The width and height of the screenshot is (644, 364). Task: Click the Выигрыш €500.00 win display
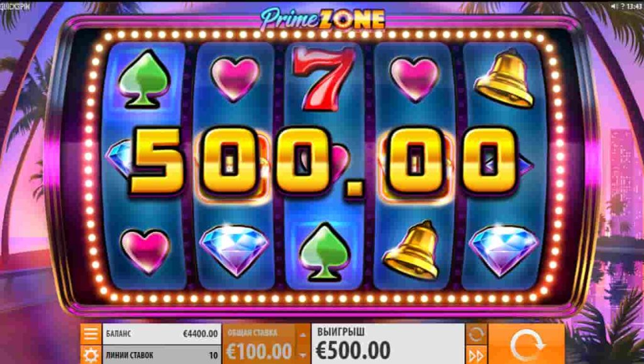[388, 344]
